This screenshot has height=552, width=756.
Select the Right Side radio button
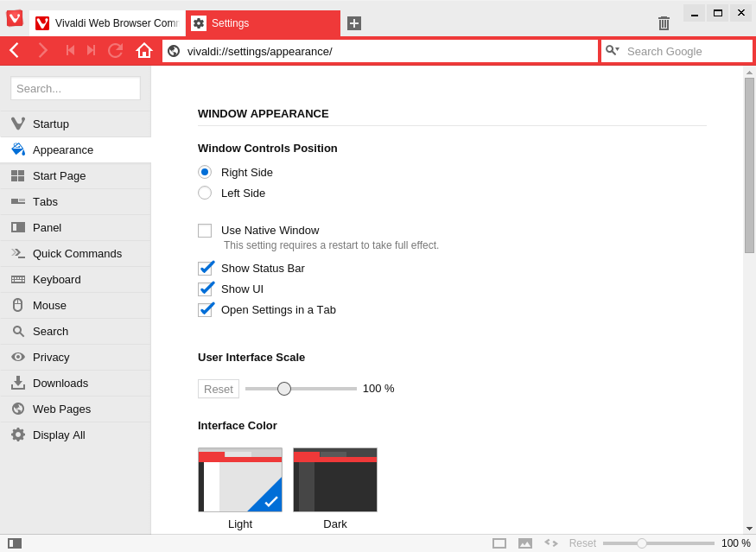(205, 172)
